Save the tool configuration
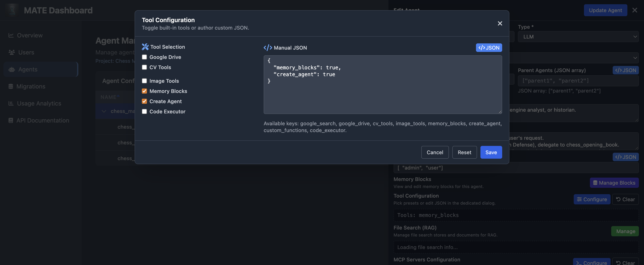The image size is (644, 265). point(491,152)
